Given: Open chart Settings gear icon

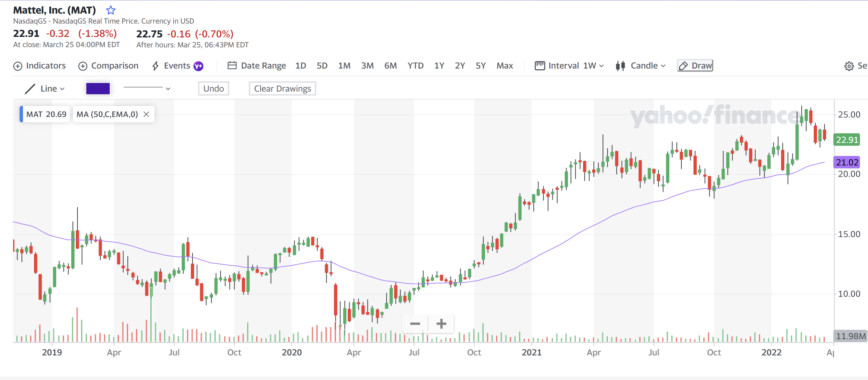Looking at the screenshot, I should click(x=849, y=66).
